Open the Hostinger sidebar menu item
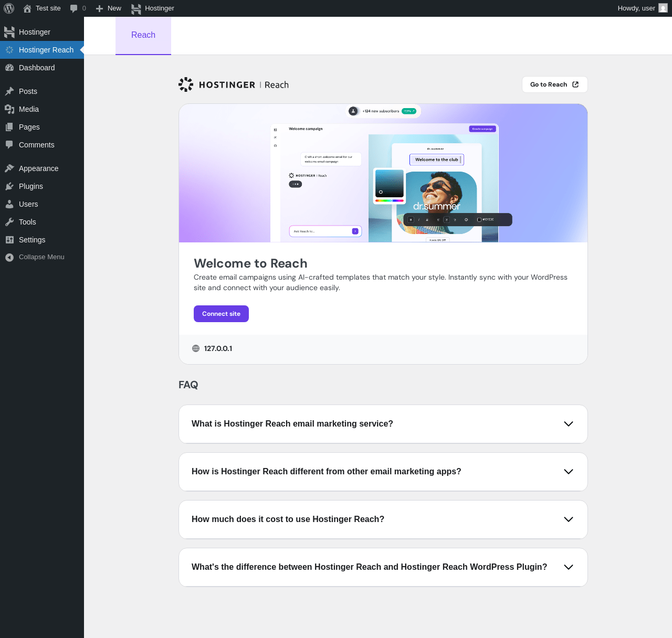 coord(42,32)
